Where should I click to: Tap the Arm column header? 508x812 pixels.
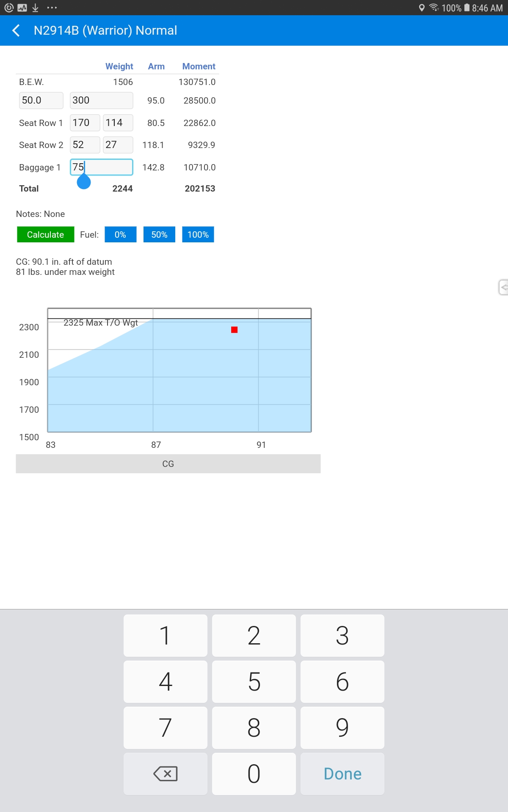(x=156, y=66)
